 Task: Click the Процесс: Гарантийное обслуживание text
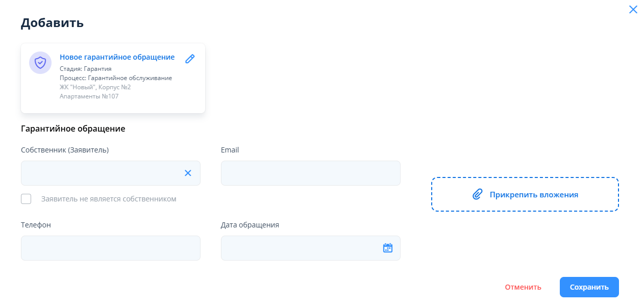(x=116, y=78)
